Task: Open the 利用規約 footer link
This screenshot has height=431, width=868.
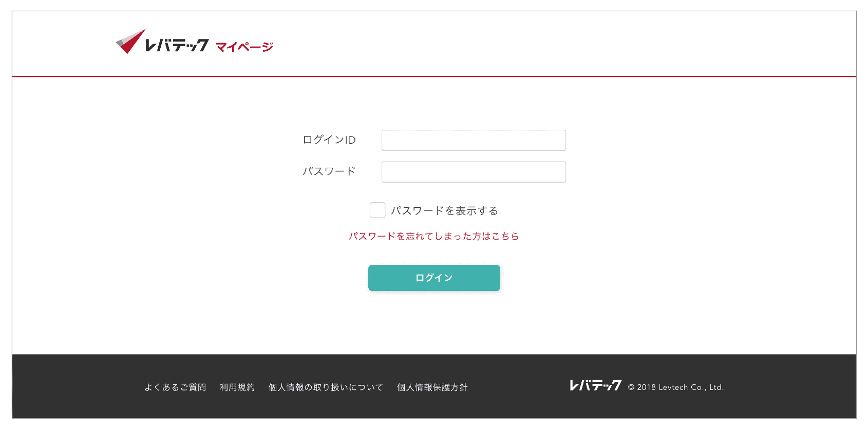Action: click(237, 387)
